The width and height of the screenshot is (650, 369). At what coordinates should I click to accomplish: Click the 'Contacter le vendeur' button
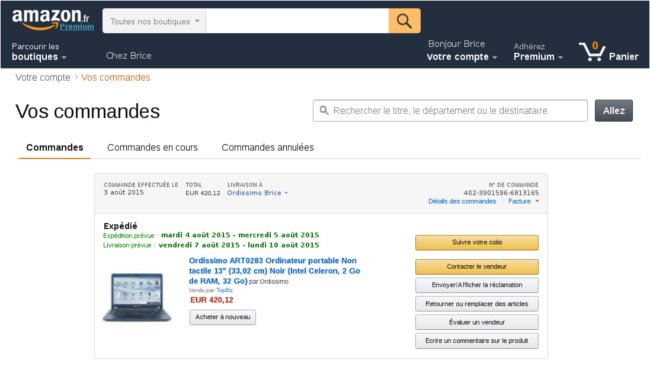(477, 267)
